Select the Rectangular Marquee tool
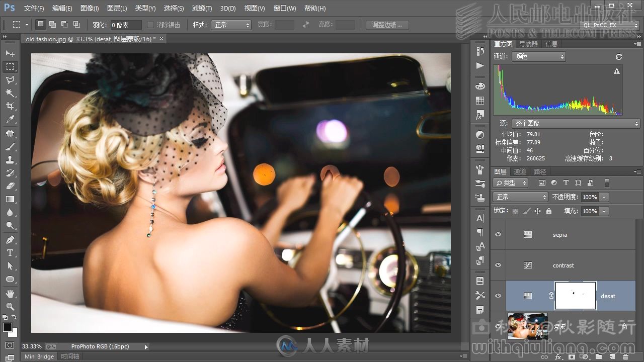This screenshot has height=362, width=644. click(10, 67)
